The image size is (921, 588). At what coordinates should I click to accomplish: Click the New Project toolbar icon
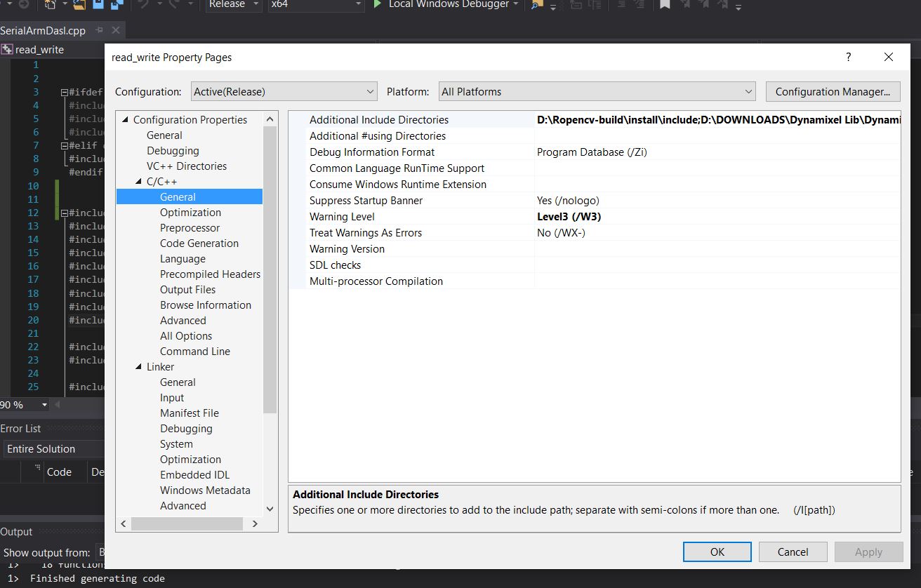click(50, 4)
